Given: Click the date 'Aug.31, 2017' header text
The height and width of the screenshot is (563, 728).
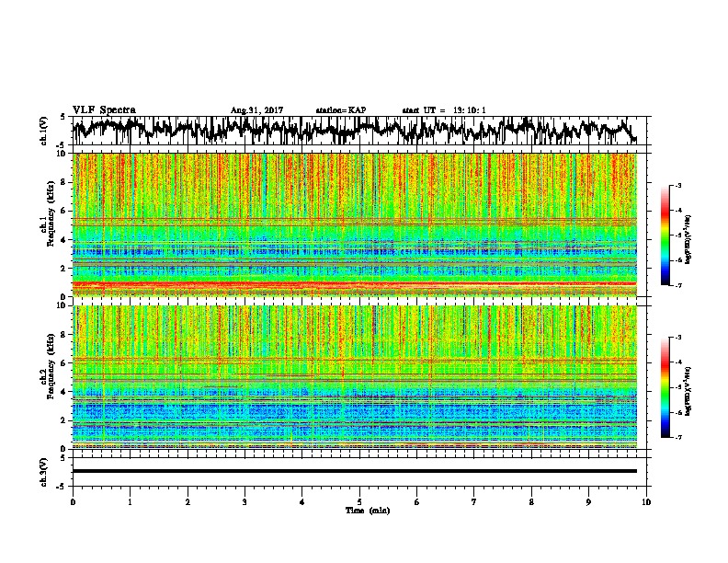Looking at the screenshot, I should click(256, 110).
